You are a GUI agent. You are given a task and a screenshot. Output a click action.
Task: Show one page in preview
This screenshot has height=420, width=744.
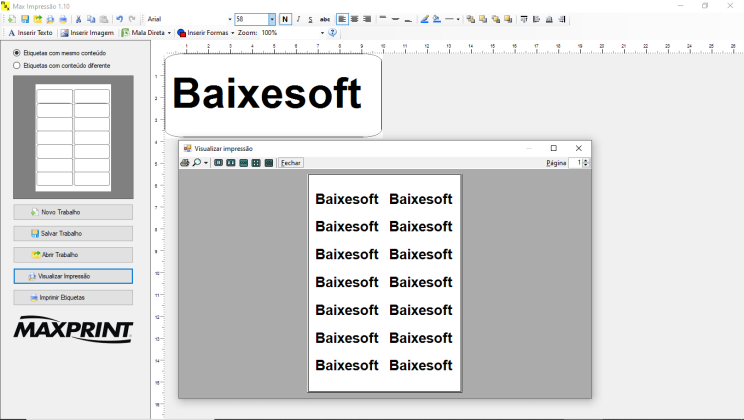218,163
